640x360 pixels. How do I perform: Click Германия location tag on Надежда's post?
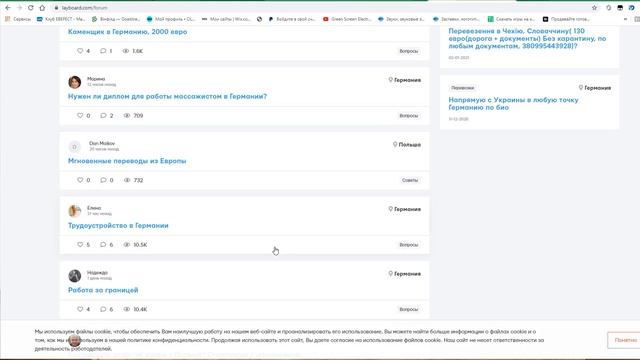404,273
